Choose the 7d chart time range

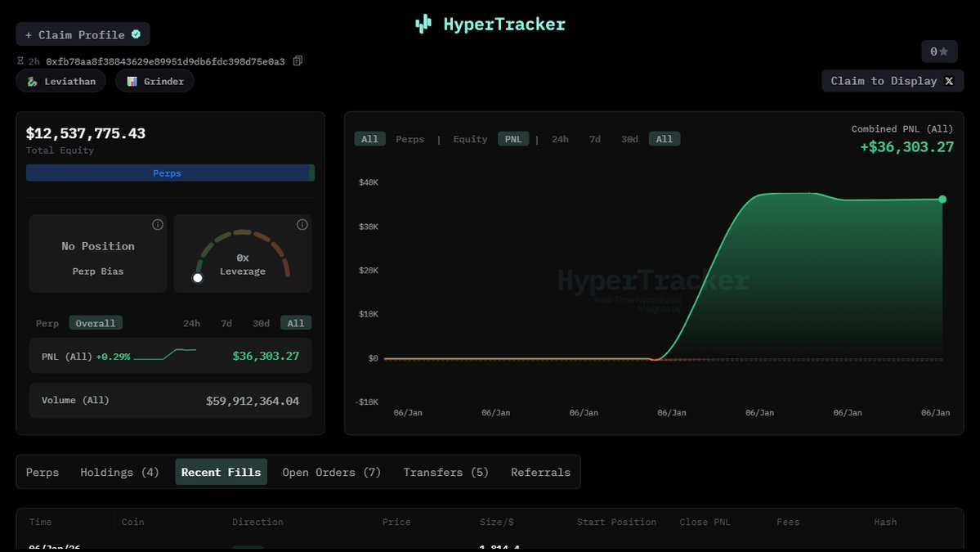tap(594, 139)
